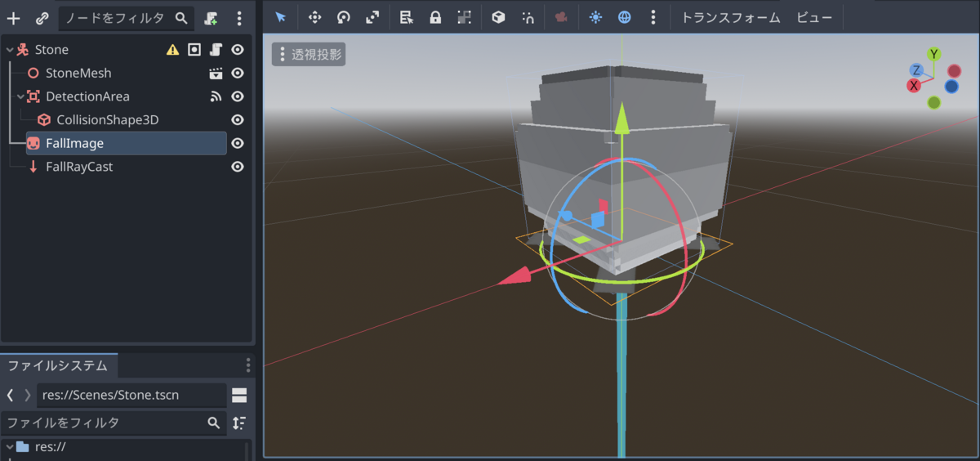
Task: Toggle the camera override button
Action: tap(561, 17)
